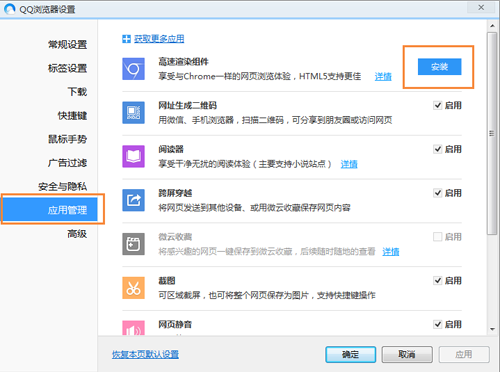Screen dimensions: 500x372
Task: Click the 网页静音 title text
Action: [x=175, y=324]
